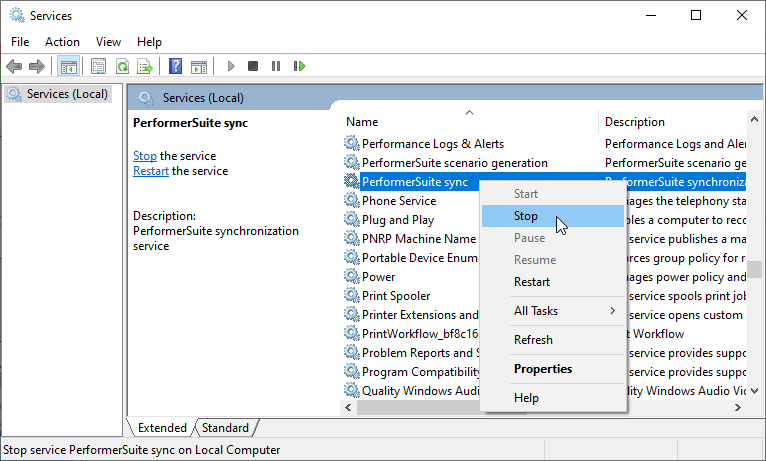Click the Export List toolbar icon

click(145, 67)
